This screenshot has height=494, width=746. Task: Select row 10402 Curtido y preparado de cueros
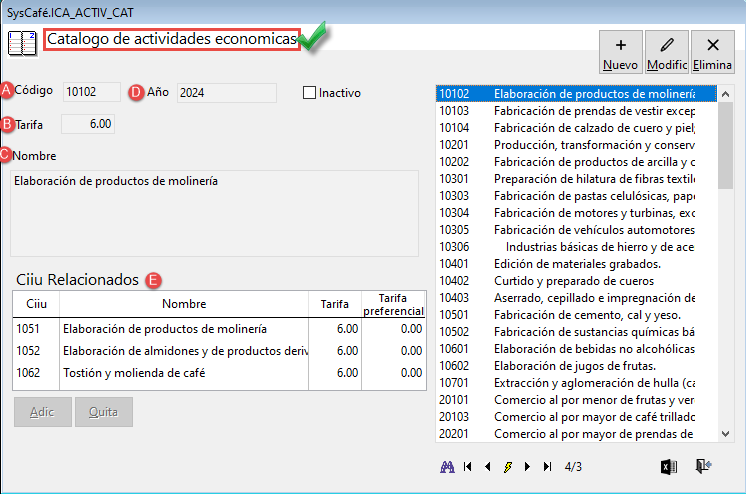pos(576,281)
